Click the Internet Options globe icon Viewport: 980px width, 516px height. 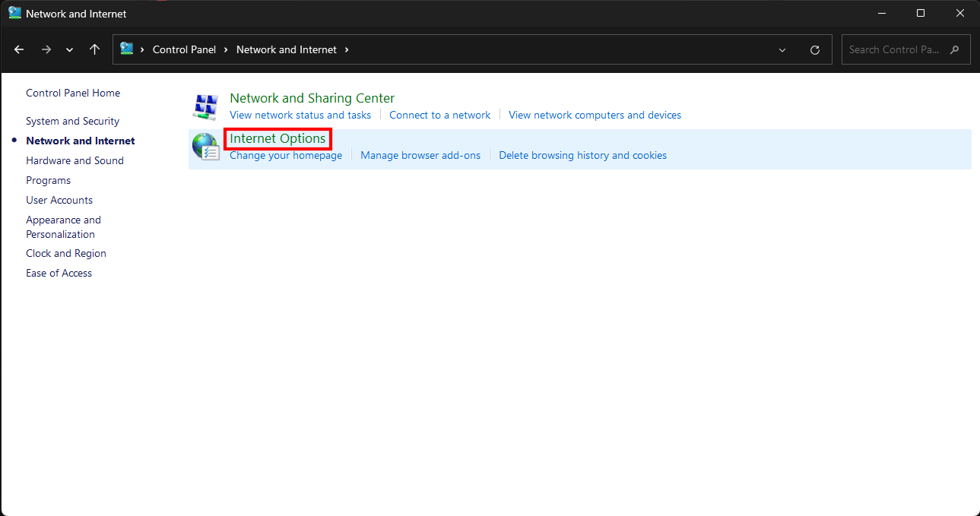[205, 147]
